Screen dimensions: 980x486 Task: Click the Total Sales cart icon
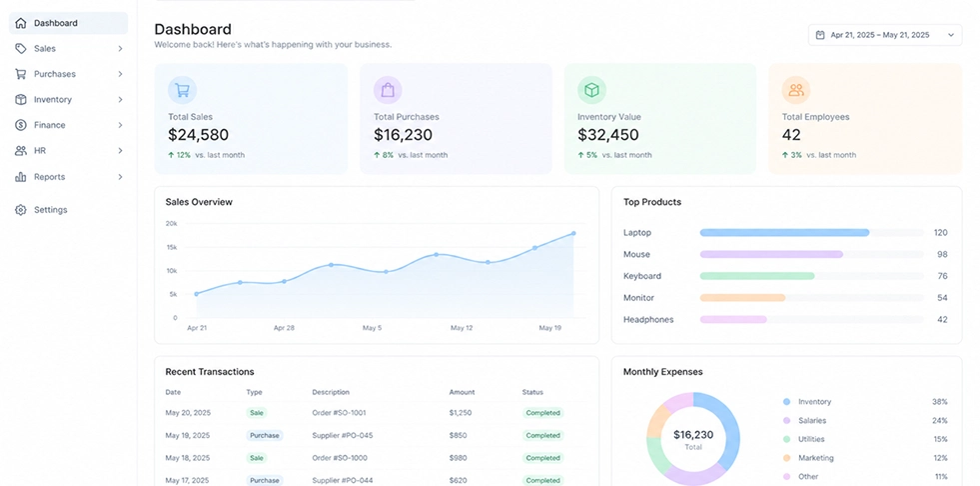click(x=182, y=90)
